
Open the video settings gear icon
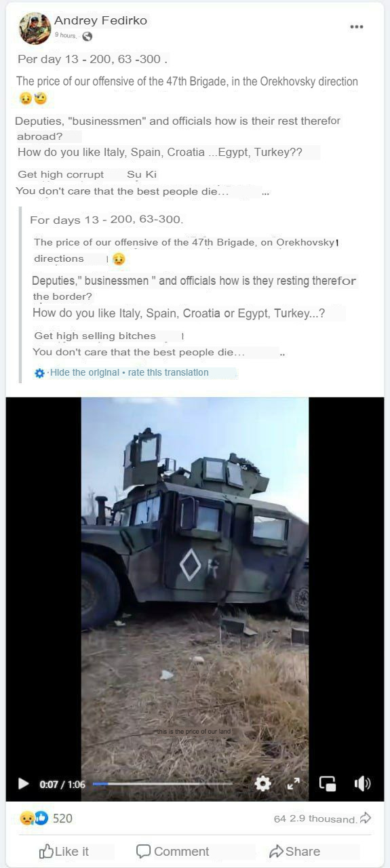pyautogui.click(x=262, y=784)
